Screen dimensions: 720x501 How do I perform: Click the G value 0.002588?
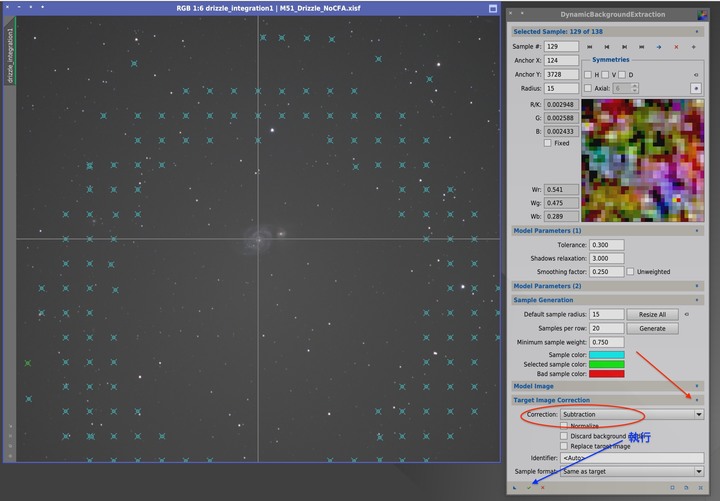[x=561, y=118]
